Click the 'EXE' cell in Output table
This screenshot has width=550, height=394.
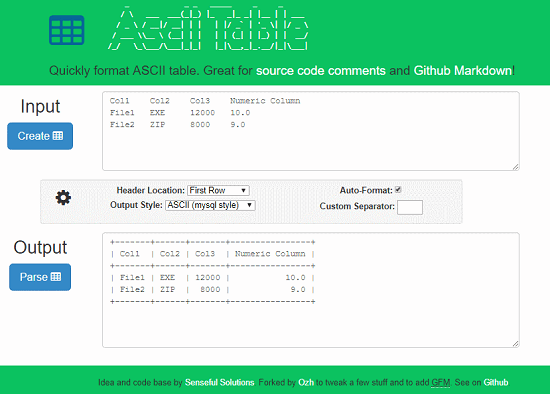pos(167,278)
